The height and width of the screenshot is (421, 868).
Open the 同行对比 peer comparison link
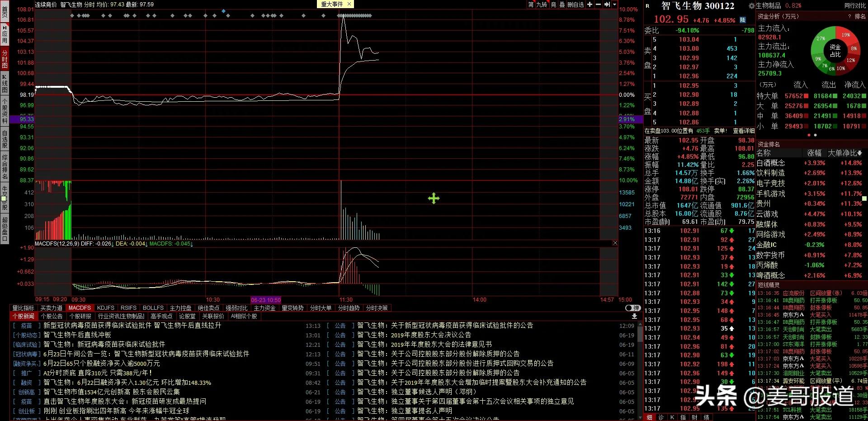tap(854, 6)
